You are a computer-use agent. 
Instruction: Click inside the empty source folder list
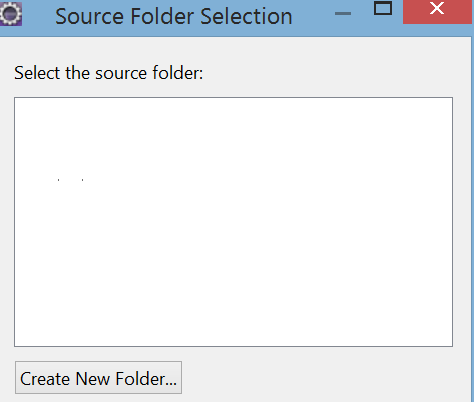(x=233, y=222)
